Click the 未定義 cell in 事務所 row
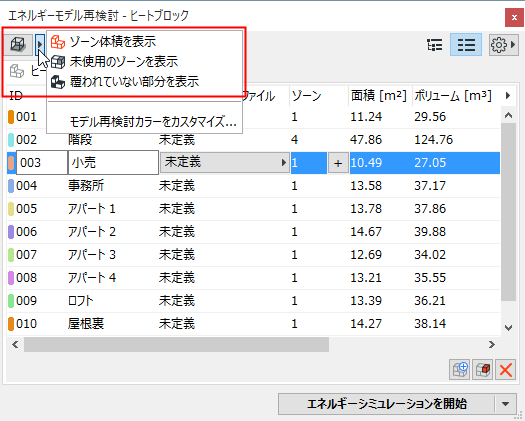This screenshot has width=525, height=421. tap(177, 186)
